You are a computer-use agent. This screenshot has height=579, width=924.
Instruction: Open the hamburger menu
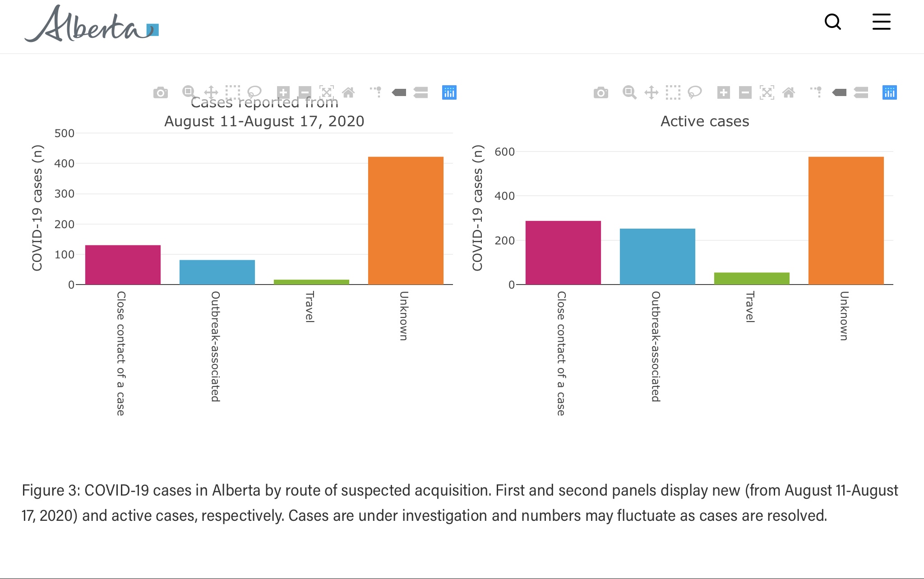coord(881,22)
